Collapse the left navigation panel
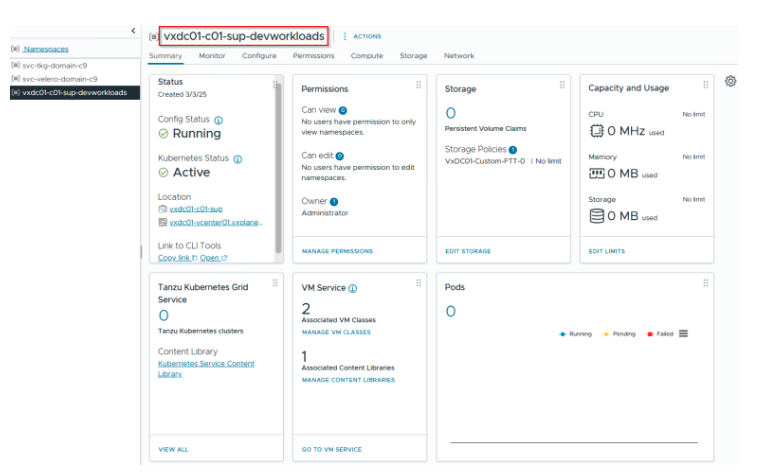The width and height of the screenshot is (767, 476). pos(134,31)
